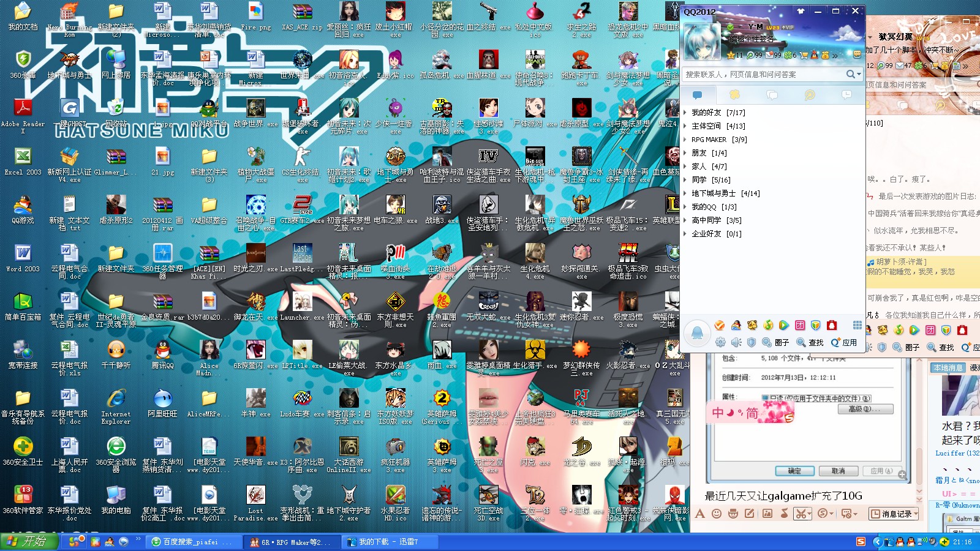Screen dimensions: 980x551
Task: Open the security center shield icon beside 圈子
Action: [x=751, y=342]
